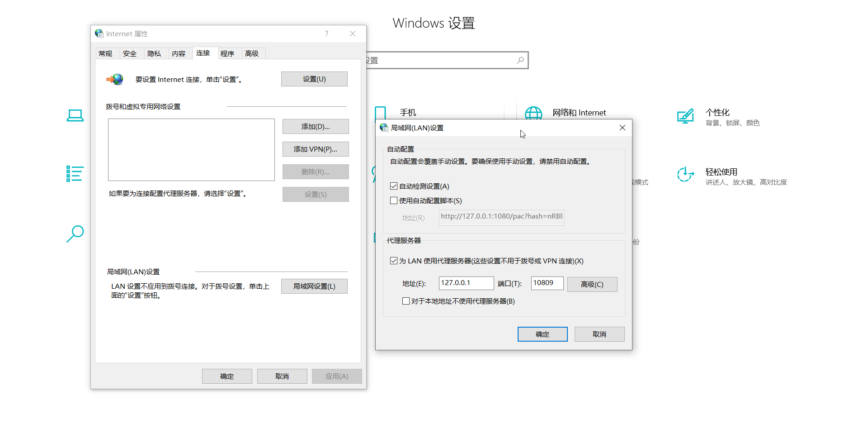Click the dial-up and VPN connections list box
Screen dimensions: 868x448
(x=191, y=150)
